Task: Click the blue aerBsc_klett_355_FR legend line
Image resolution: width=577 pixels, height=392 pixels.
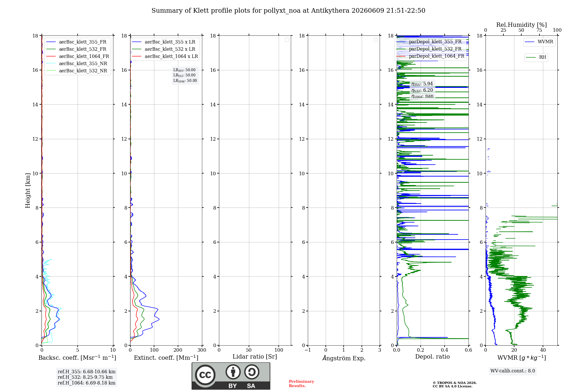Action: (51, 42)
